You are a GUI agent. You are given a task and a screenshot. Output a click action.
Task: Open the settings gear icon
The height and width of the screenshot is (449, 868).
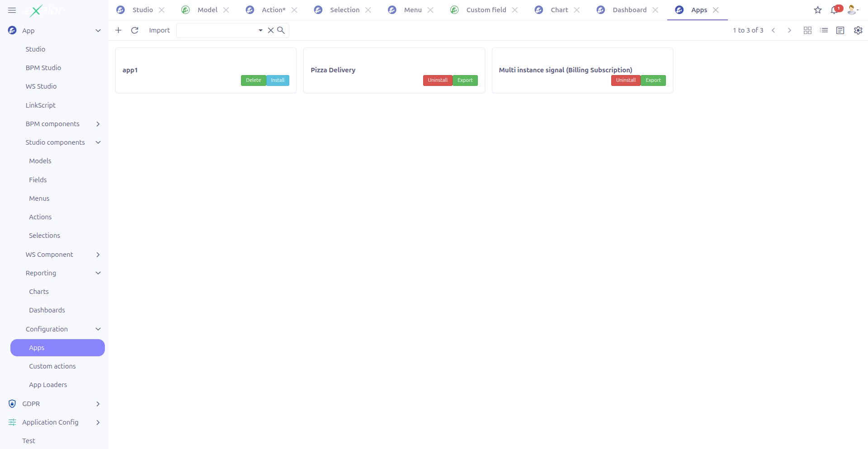(x=858, y=30)
